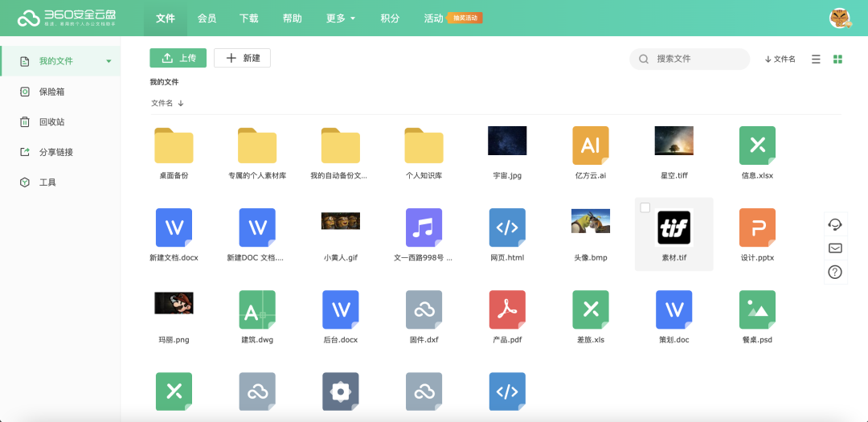Screen dimensions: 868x422
Task: Click the 新建 create button
Action: 242,58
